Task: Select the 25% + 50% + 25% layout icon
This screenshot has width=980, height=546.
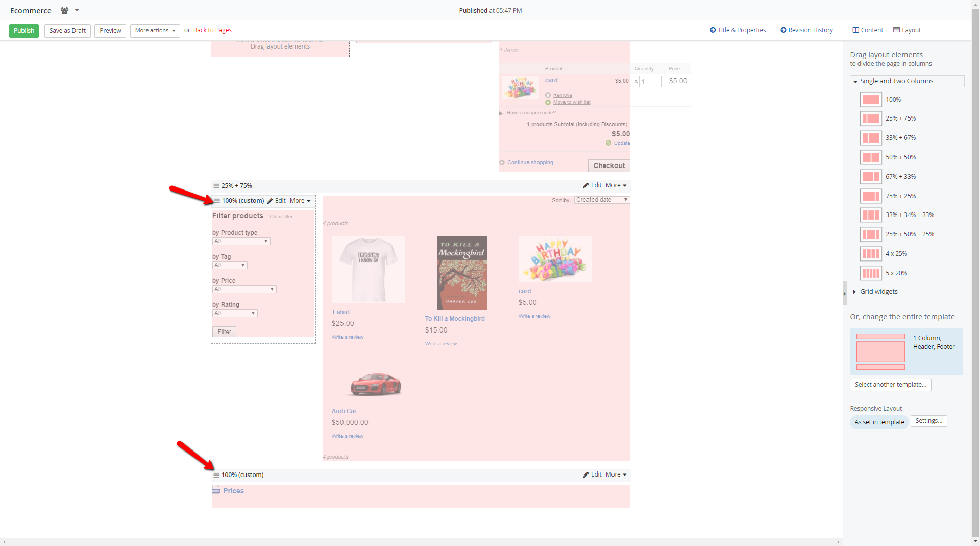Action: pos(871,234)
